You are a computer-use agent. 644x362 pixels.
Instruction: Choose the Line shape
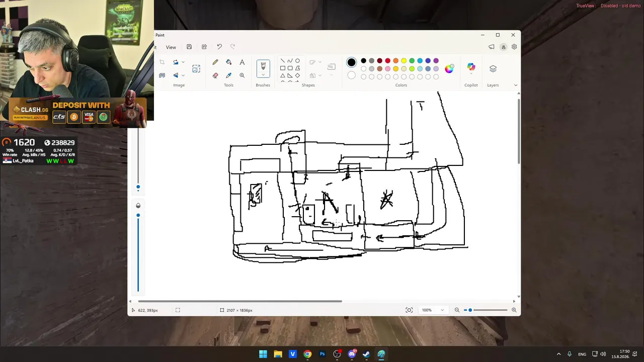282,61
